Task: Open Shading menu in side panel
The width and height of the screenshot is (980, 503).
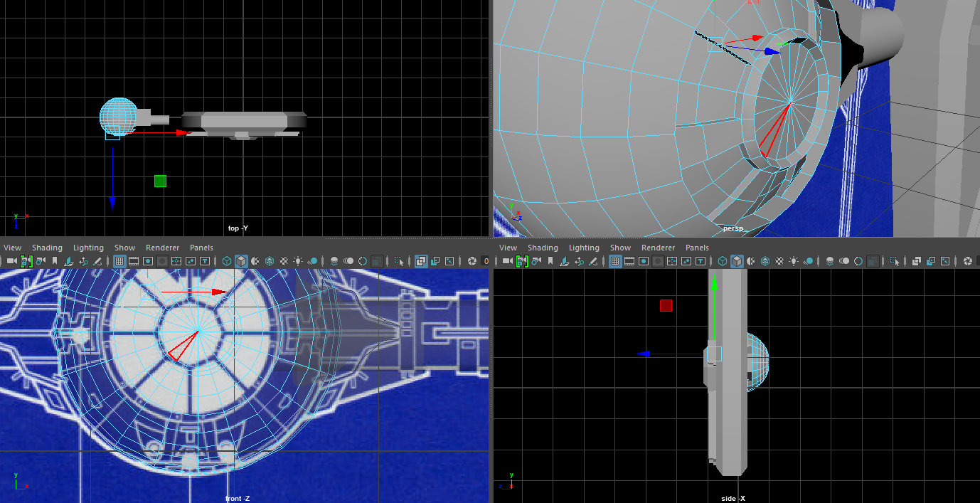Action: tap(543, 248)
